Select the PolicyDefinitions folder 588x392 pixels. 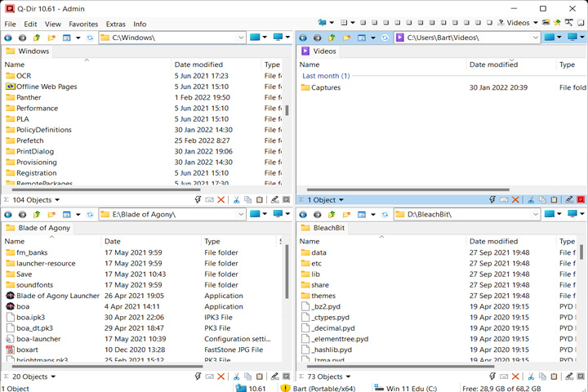[43, 130]
